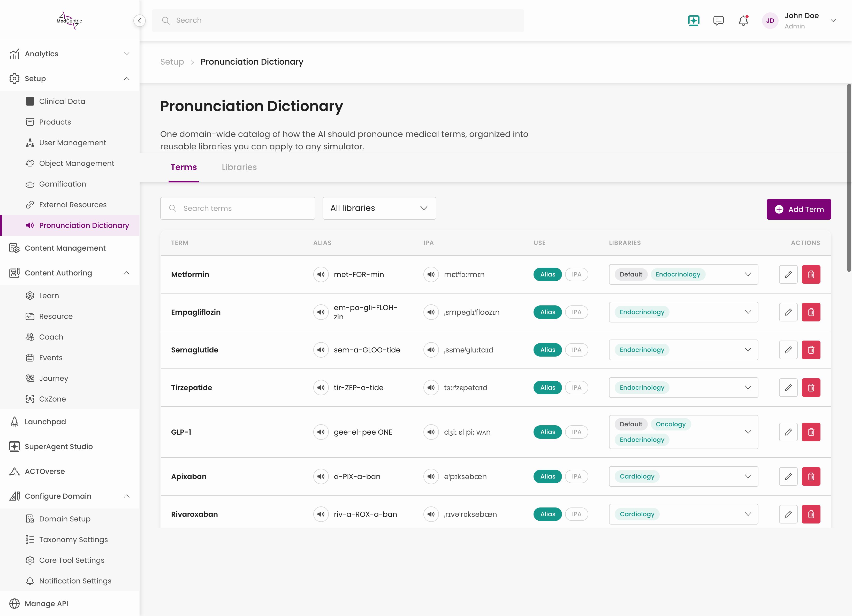Click the page vertical scrollbar
Screen dimensions: 852x616
(x=849, y=177)
